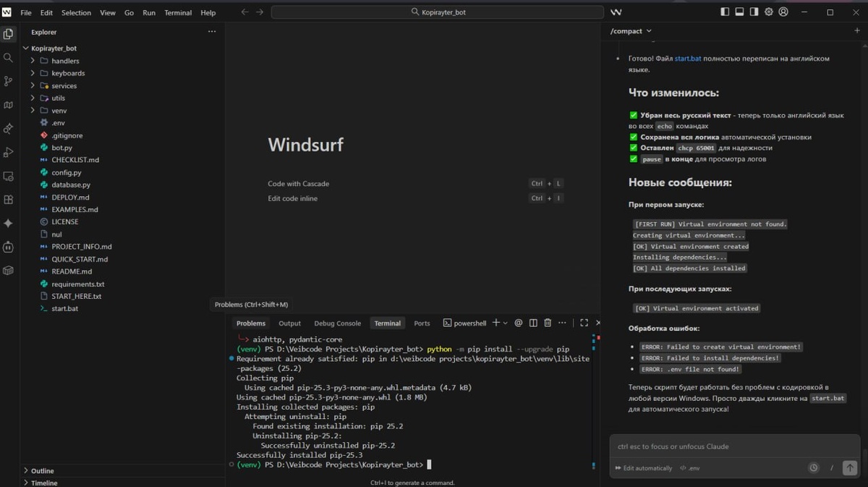The width and height of the screenshot is (868, 487).
Task: Click the .env context chip in chat
Action: (x=689, y=468)
